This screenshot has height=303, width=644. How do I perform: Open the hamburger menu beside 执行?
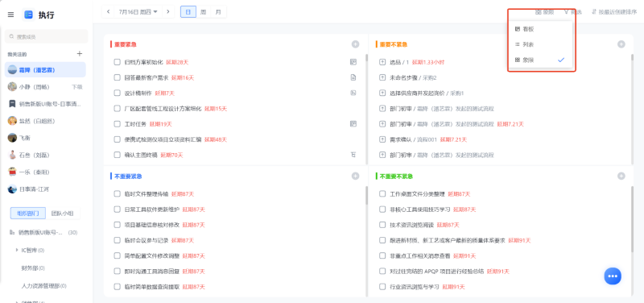10,15
